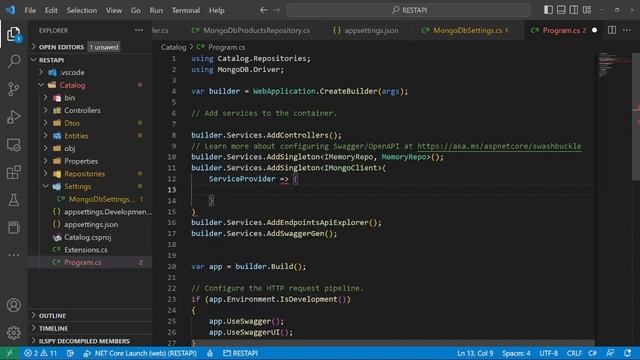Toggle the primary side bar
640x360 pixels.
[548, 10]
